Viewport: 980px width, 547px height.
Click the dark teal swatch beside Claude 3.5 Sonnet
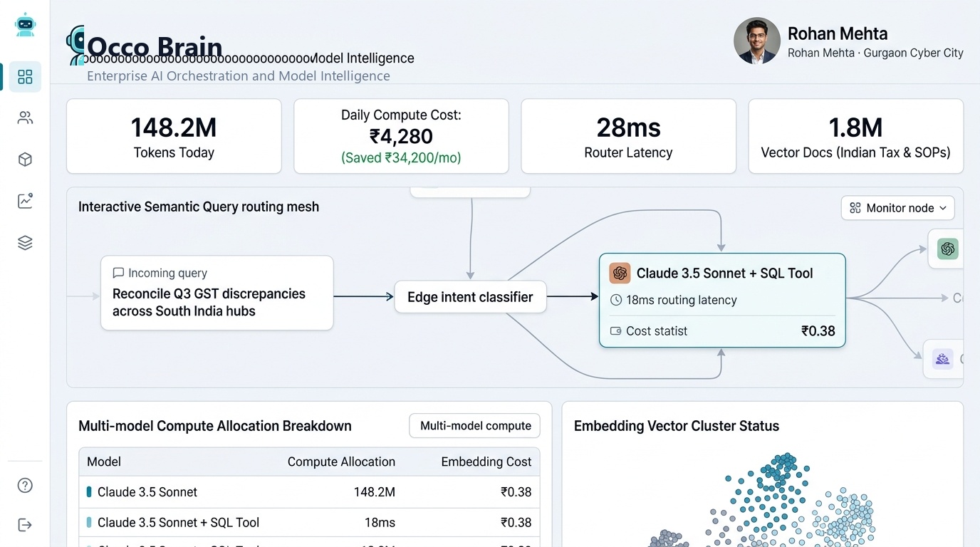89,491
